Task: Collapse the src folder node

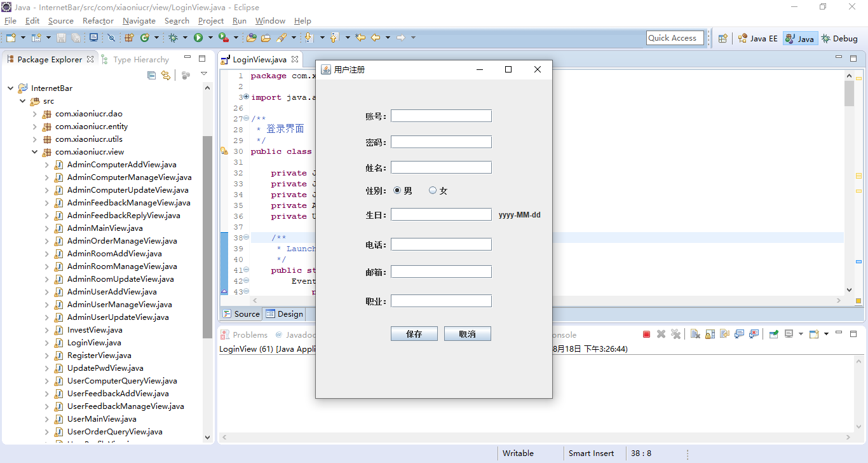Action: tap(23, 101)
